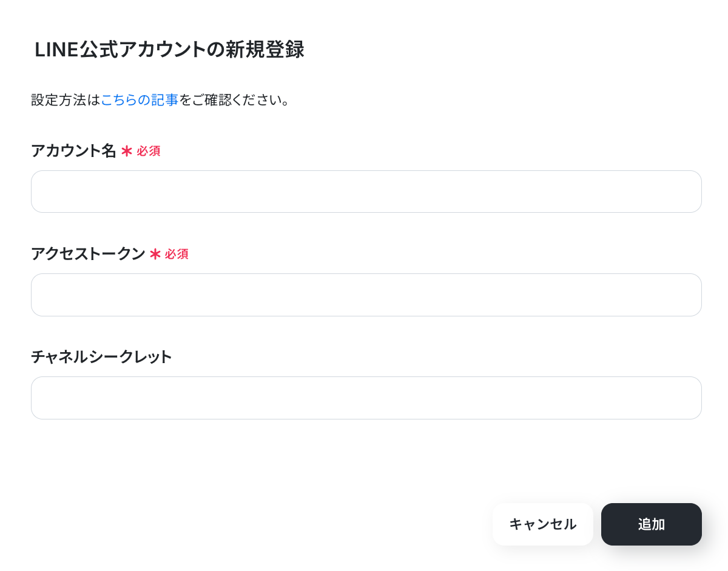Click the red asterisk beside アカウント名
Image resolution: width=728 pixels, height=571 pixels.
point(126,151)
